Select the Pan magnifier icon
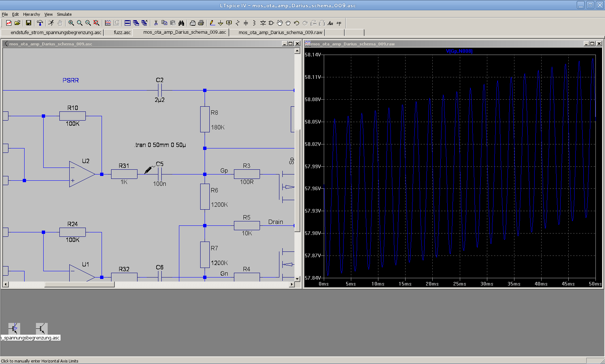 point(80,23)
